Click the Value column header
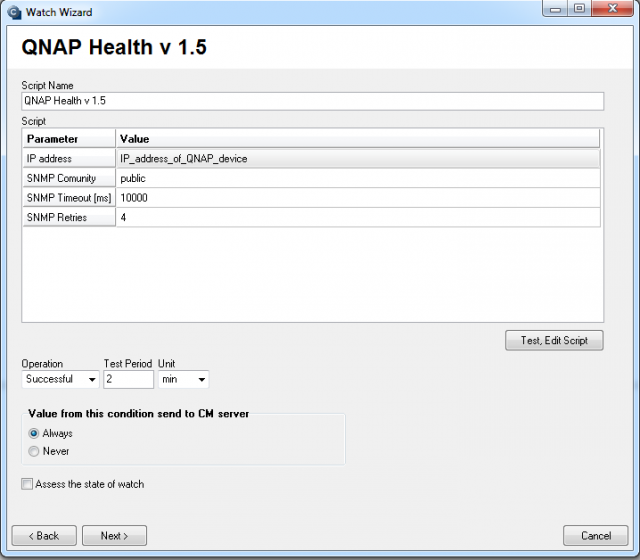Viewport: 640px width, 560px height. (x=358, y=139)
